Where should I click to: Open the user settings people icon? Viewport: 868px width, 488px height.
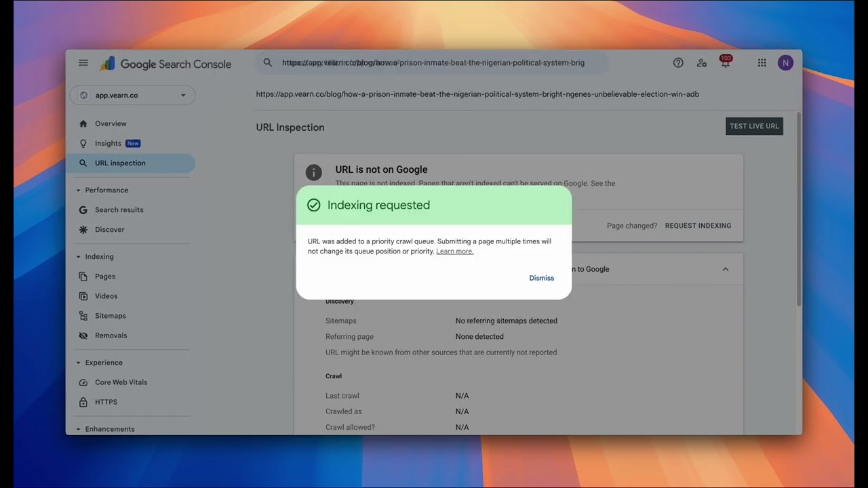tap(702, 62)
